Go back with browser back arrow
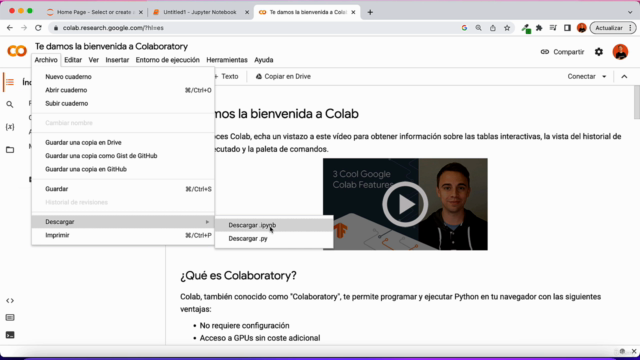This screenshot has height=360, width=640. pyautogui.click(x=10, y=28)
